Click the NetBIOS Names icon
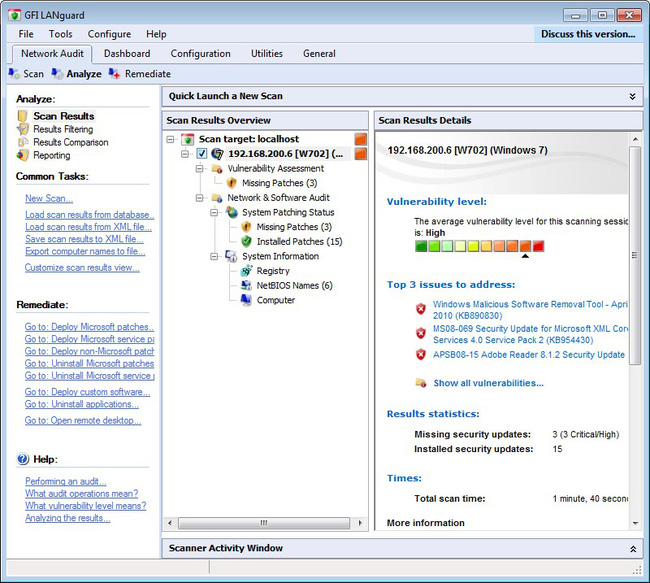 coord(246,285)
